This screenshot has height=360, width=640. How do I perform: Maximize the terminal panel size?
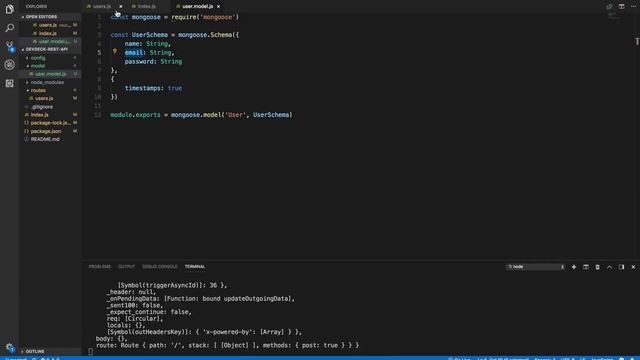point(609,267)
